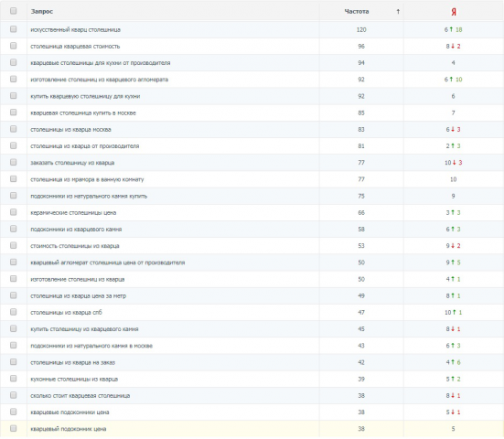Tick 'столешница из мрамора в ванную комнату' checkbox
This screenshot has height=439, width=504.
point(13,179)
